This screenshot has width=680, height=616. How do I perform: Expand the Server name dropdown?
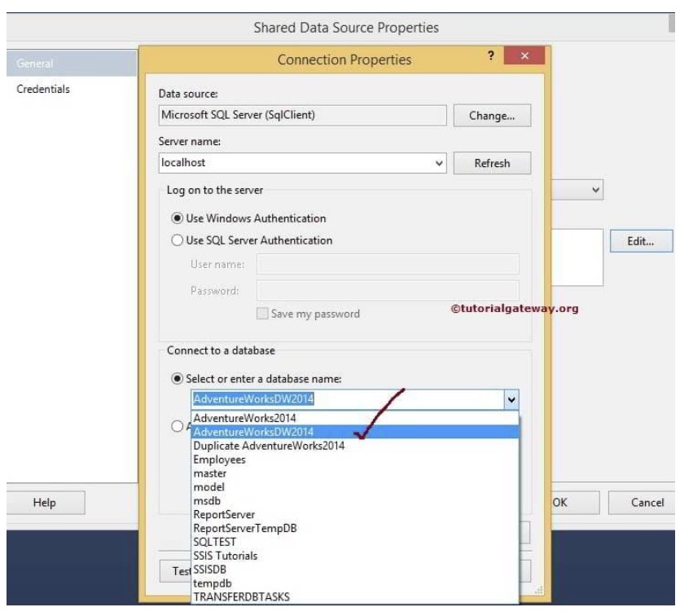(x=439, y=163)
